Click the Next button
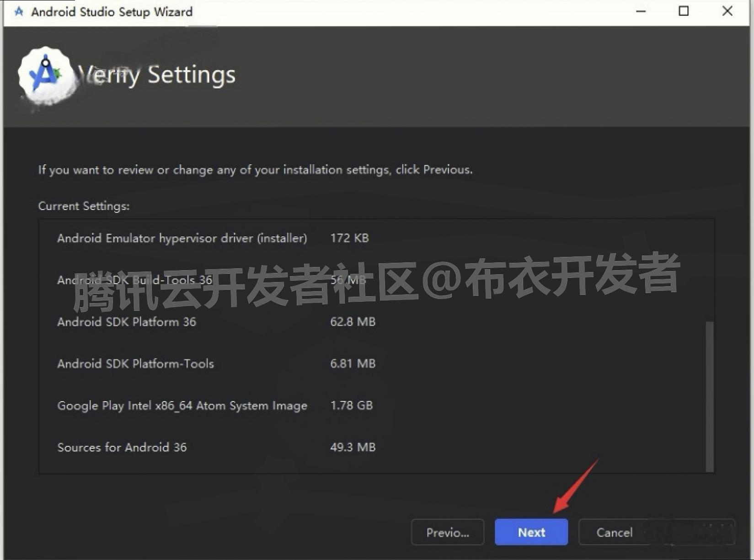Screen dimensions: 754x560 (531, 532)
